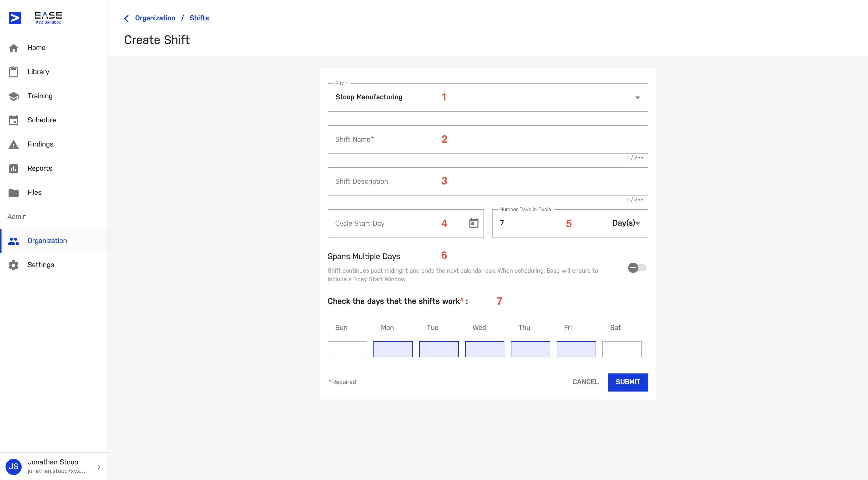Image resolution: width=868 pixels, height=480 pixels.
Task: Click the Admin section label
Action: pos(17,217)
